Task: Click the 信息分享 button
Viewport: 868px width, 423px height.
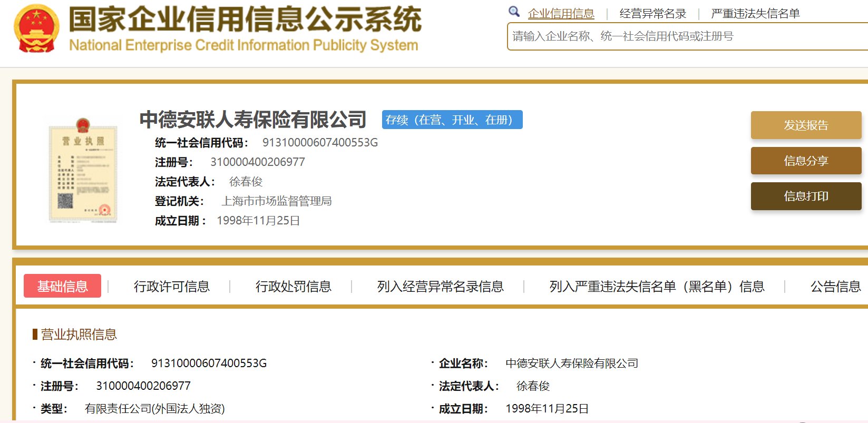Action: tap(806, 161)
